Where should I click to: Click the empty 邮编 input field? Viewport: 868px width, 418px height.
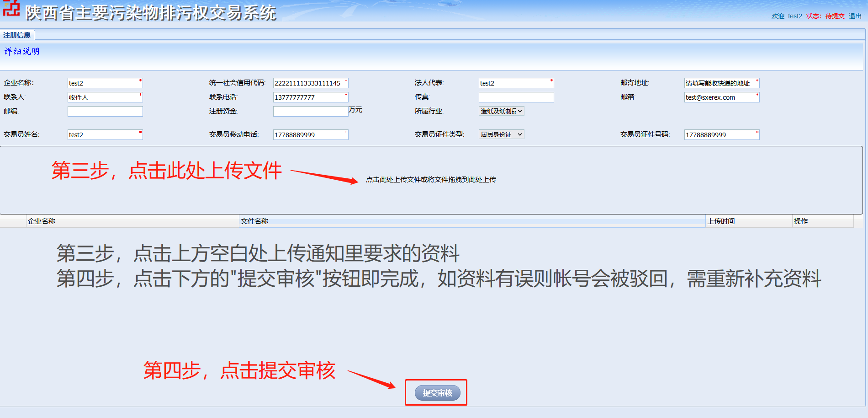click(x=105, y=111)
